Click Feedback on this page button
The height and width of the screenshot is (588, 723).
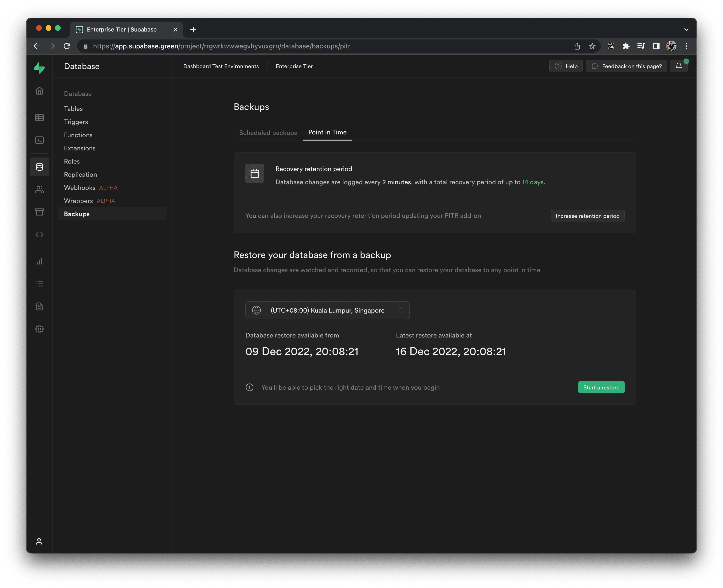(626, 66)
